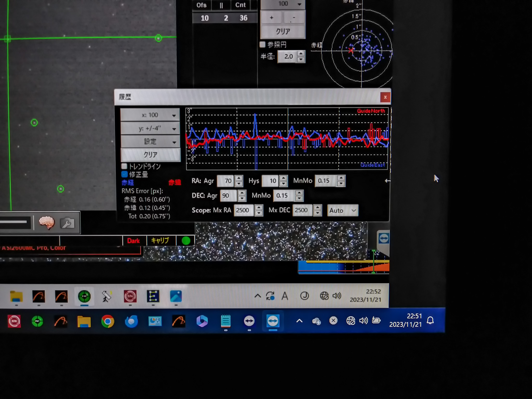Open the notification bell on local taskbar
The width and height of the screenshot is (532, 399).
(430, 321)
